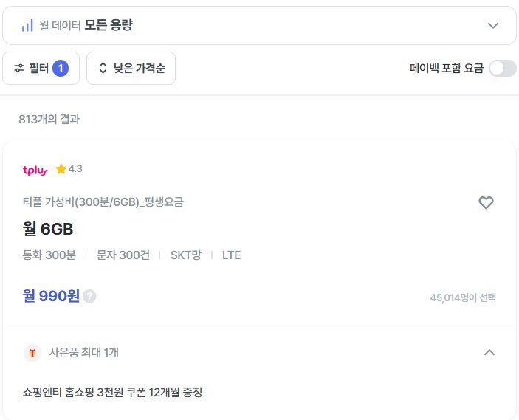This screenshot has width=519, height=420.
Task: Open the 월 데이터 모든 용량 dropdown
Action: tap(259, 26)
